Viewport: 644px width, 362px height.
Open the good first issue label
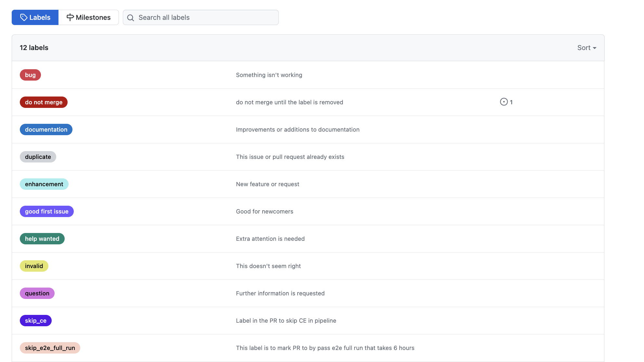click(x=47, y=212)
